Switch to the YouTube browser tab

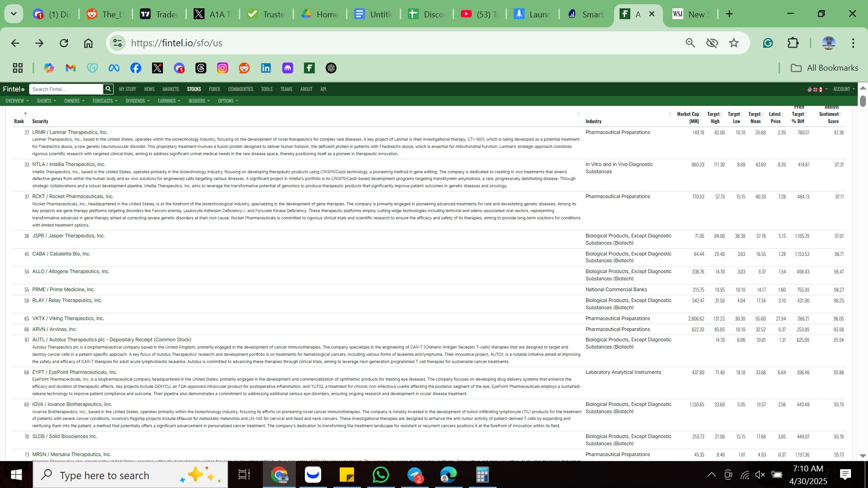click(x=479, y=14)
